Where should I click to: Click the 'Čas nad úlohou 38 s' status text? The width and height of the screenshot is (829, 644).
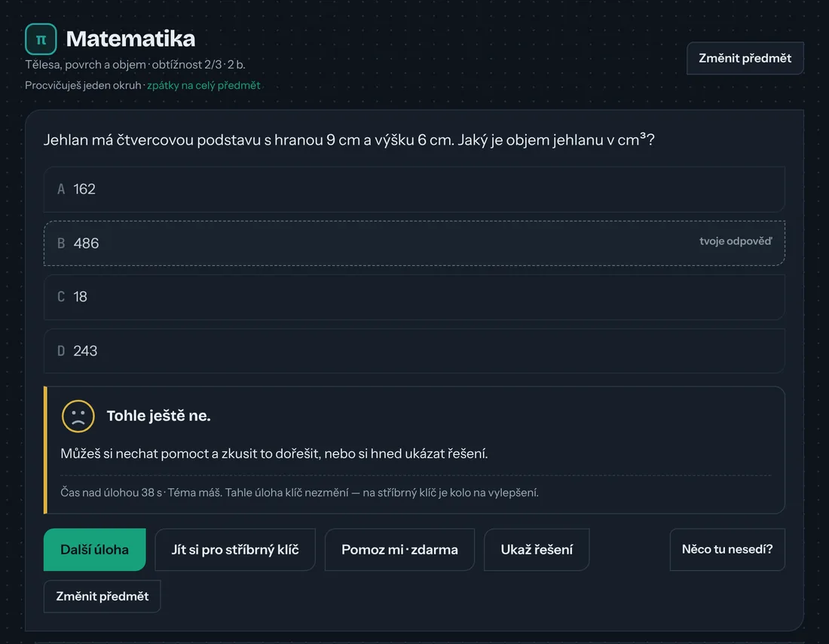coord(111,493)
